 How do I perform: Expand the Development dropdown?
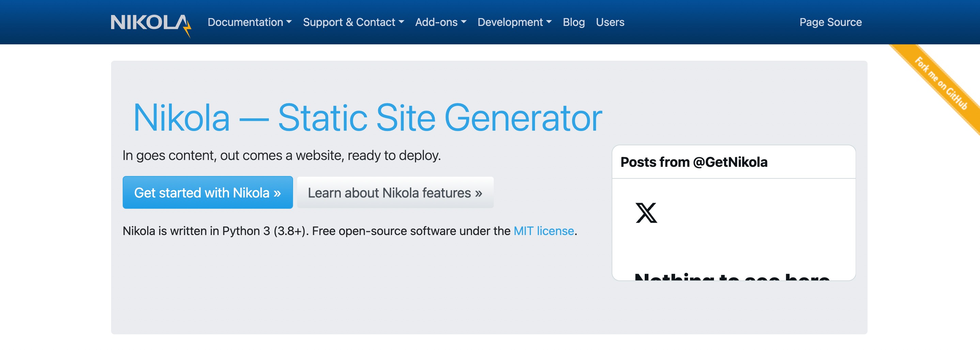click(x=510, y=22)
